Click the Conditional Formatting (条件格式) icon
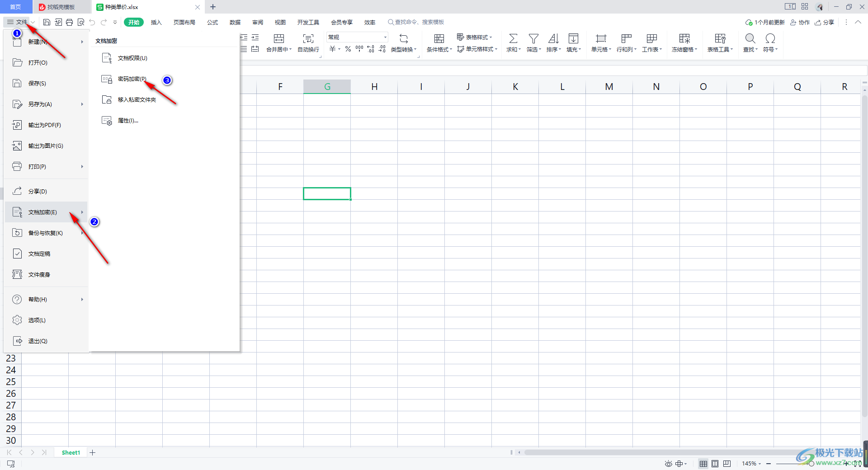This screenshot has width=868, height=470. 439,38
